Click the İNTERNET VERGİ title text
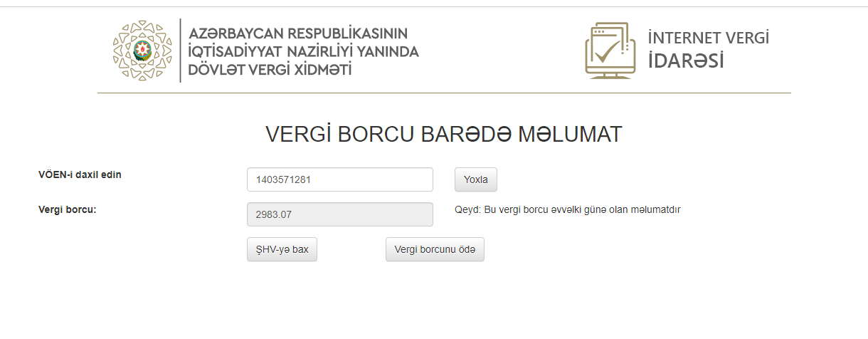The image size is (868, 339). (708, 38)
